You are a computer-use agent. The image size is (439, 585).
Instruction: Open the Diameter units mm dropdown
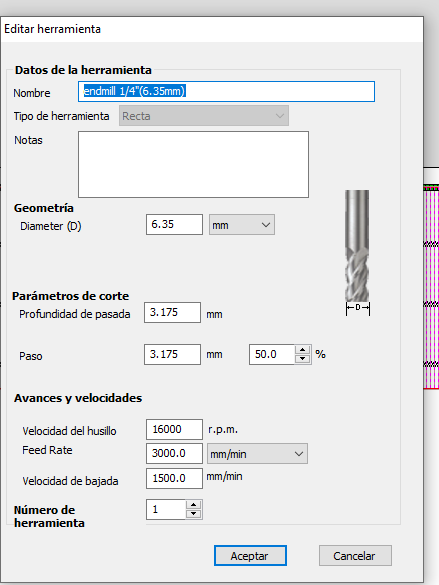[242, 225]
